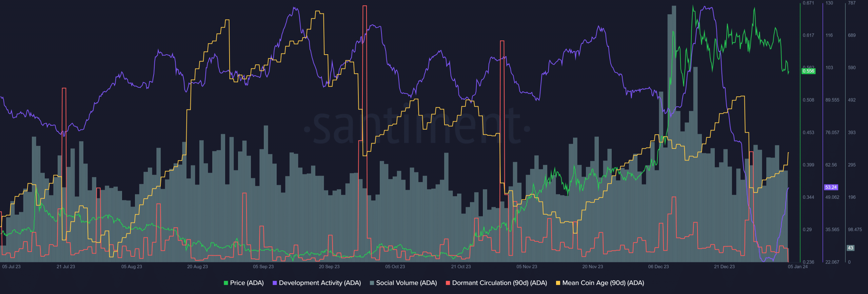The height and width of the screenshot is (294, 868).
Task: Click the 22.067 development activity axis value
Action: (x=832, y=262)
